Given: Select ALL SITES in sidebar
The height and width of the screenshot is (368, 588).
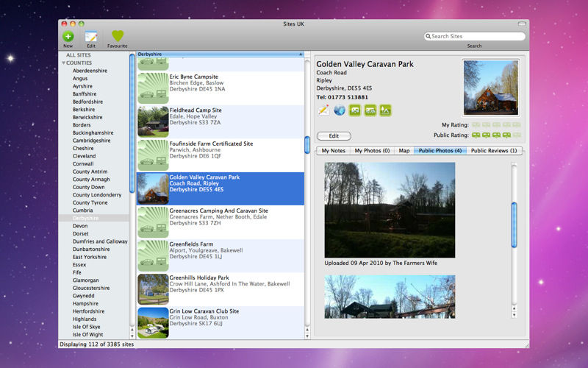Looking at the screenshot, I should pyautogui.click(x=79, y=54).
